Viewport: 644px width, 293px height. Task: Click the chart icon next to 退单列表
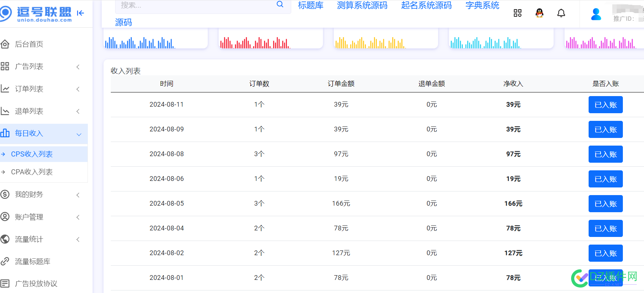(5, 111)
